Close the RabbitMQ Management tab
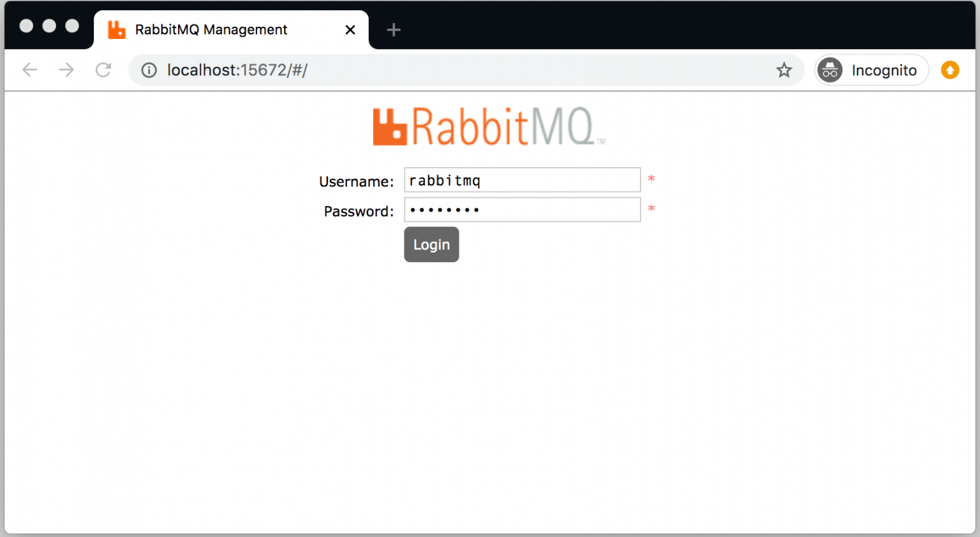 point(350,29)
